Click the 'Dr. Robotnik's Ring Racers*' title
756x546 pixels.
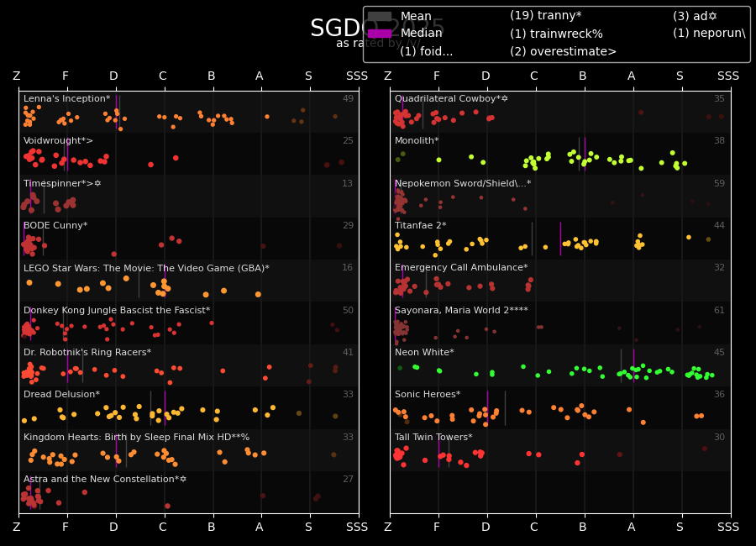(87, 352)
